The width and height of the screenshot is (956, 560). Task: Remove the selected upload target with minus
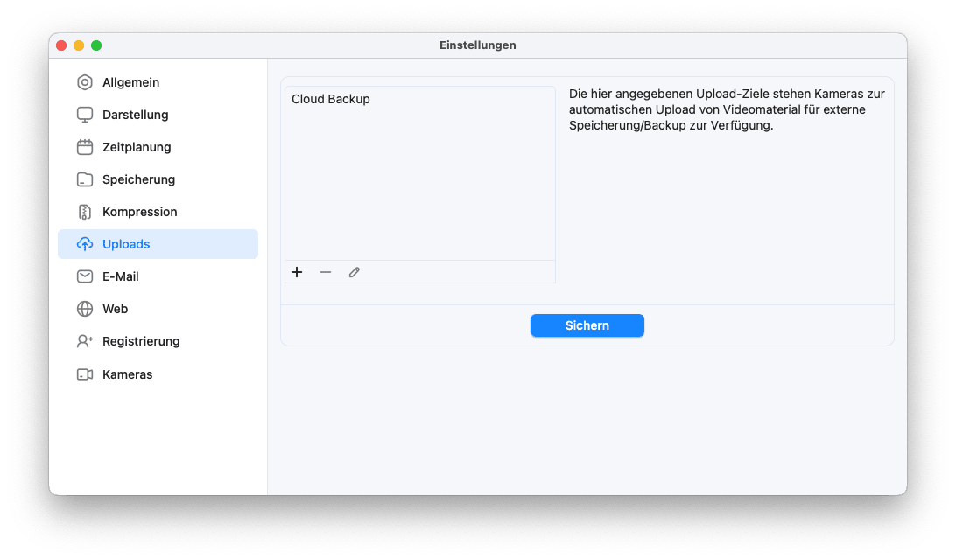[x=325, y=272]
